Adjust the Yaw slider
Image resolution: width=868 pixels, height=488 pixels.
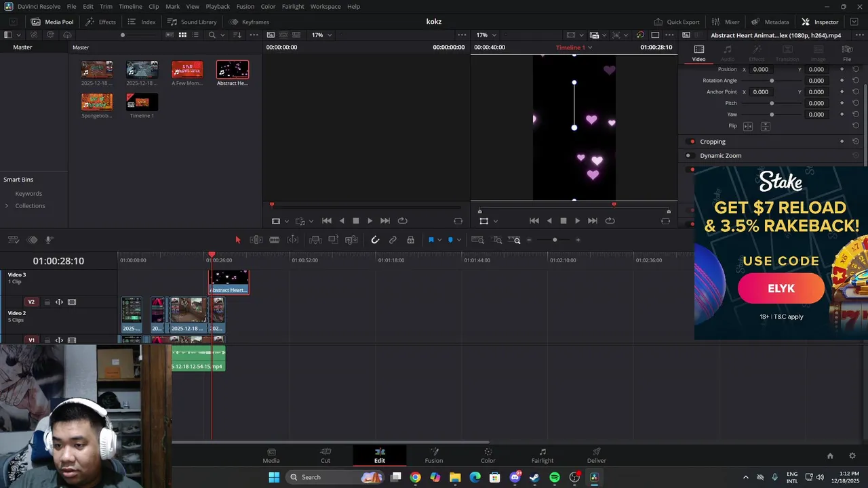772,115
